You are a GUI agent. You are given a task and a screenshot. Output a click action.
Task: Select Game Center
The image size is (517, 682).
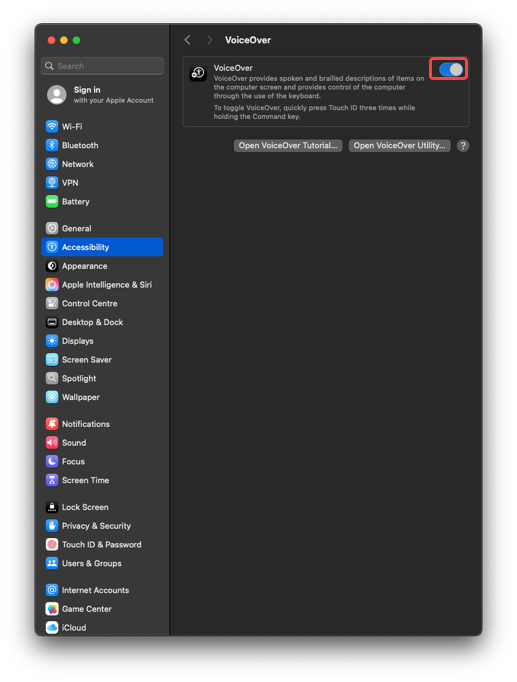[x=102, y=609]
